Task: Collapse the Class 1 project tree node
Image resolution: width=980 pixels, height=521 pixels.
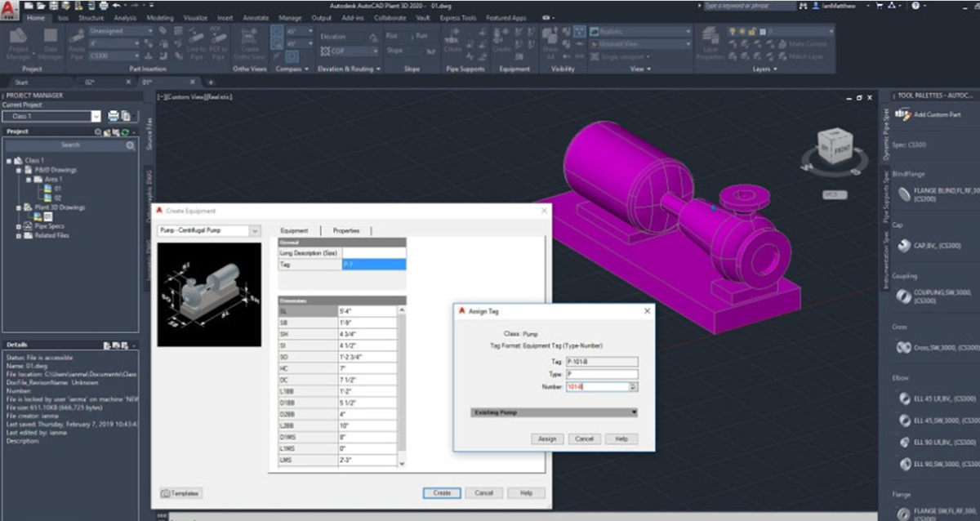Action: (8, 161)
